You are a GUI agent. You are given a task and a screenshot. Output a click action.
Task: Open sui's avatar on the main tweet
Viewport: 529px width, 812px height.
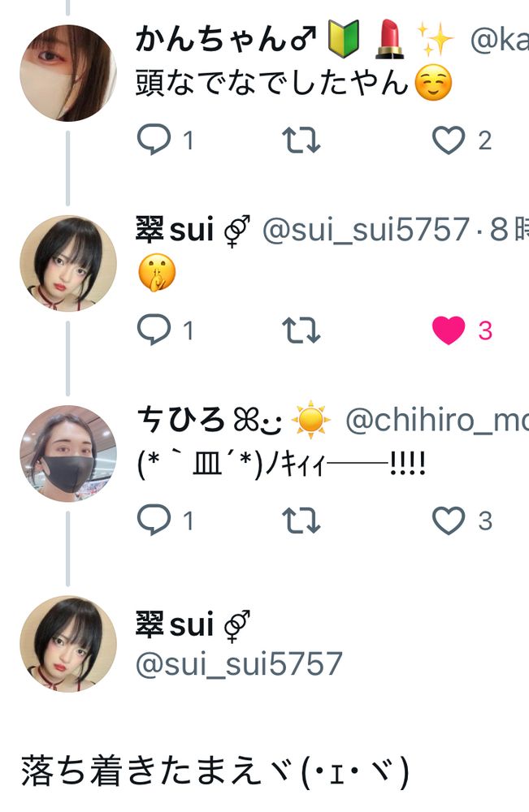68,644
